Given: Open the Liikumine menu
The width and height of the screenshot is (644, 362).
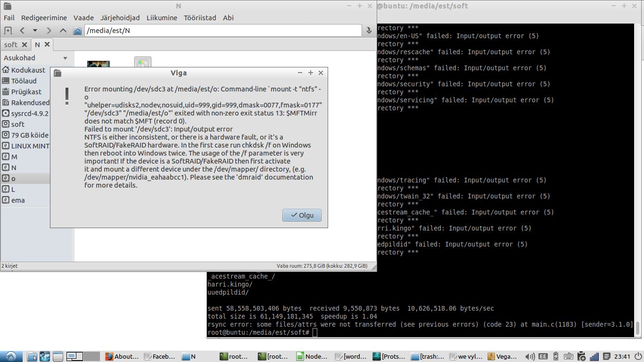Looking at the screenshot, I should 162,18.
